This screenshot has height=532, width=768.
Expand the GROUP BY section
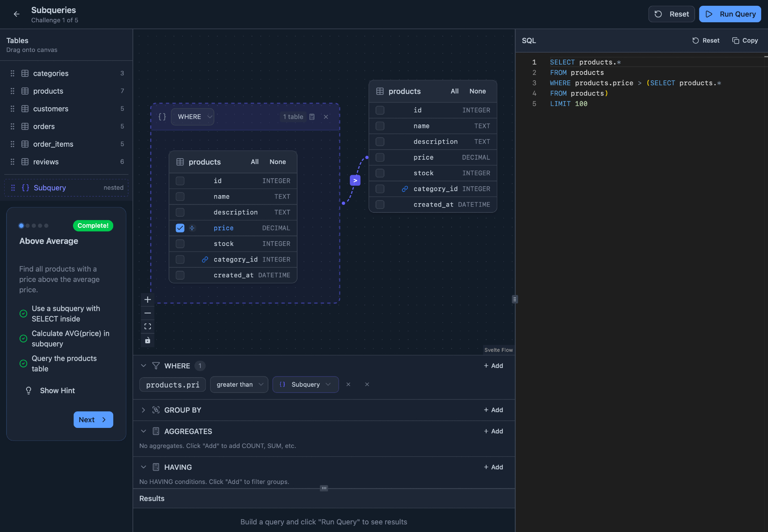point(143,410)
